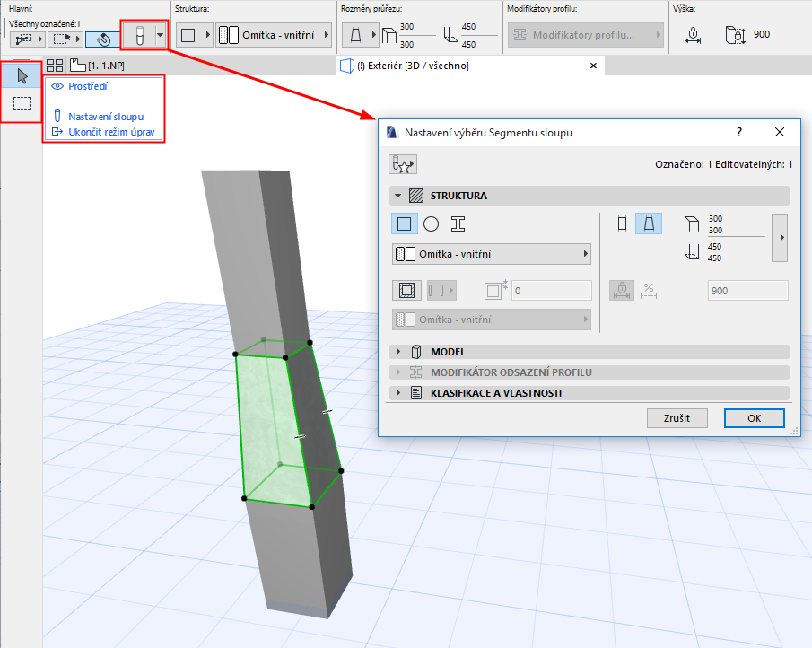The width and height of the screenshot is (812, 648).
Task: Open the tab overview grid icon
Action: tap(55, 66)
